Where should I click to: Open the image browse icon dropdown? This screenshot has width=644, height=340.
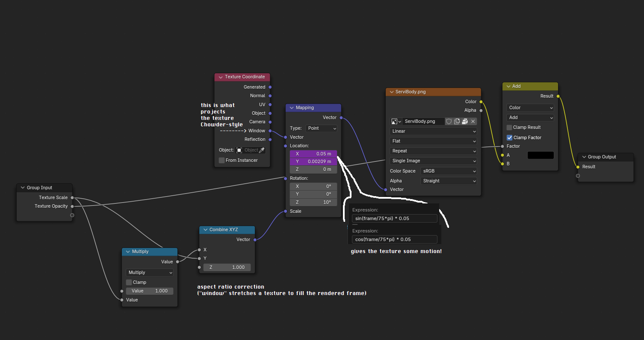tap(396, 121)
